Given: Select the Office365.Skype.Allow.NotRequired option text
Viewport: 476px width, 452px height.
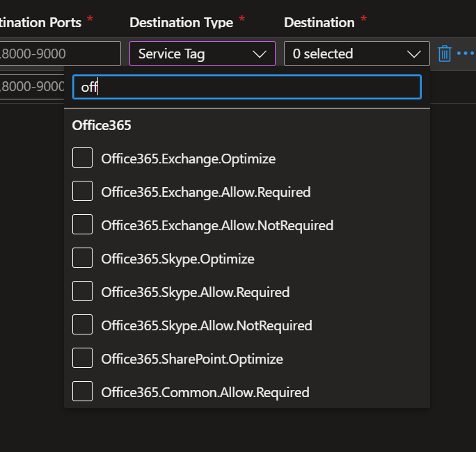Looking at the screenshot, I should [x=206, y=325].
